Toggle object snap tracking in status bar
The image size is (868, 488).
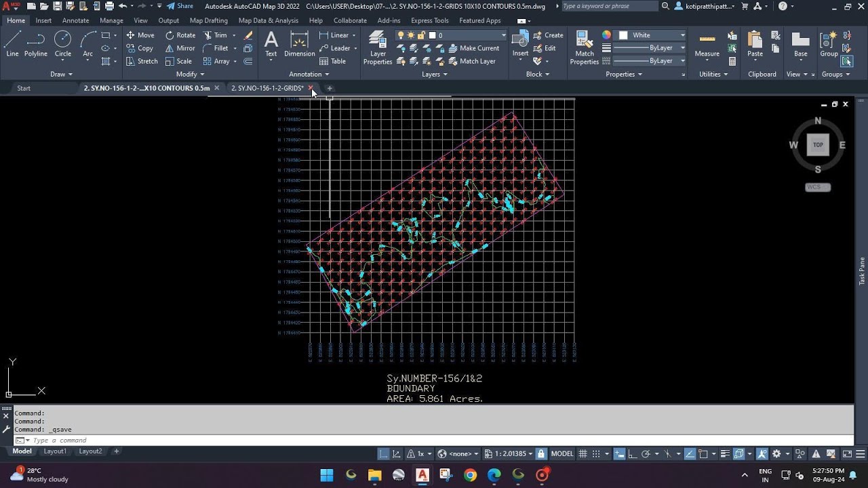[x=690, y=453]
